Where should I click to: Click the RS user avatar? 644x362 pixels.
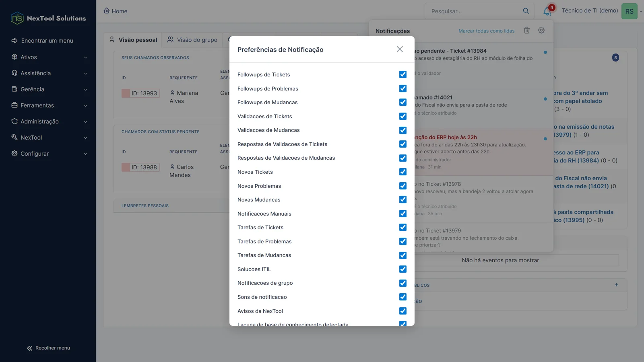tap(630, 11)
